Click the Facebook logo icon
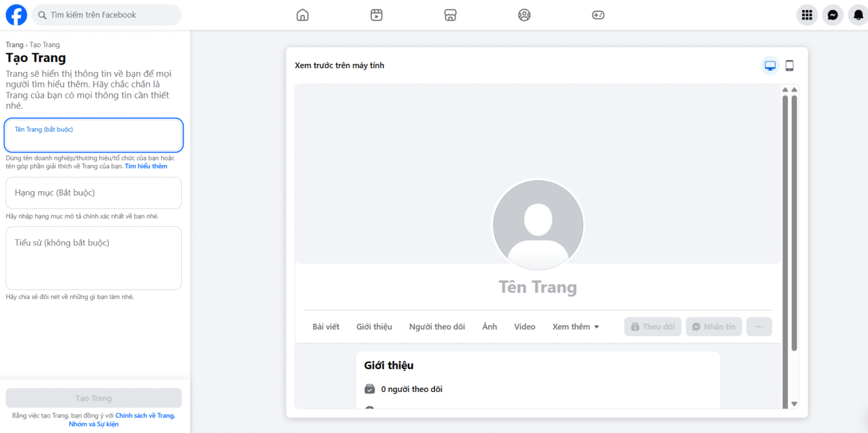 [x=16, y=14]
